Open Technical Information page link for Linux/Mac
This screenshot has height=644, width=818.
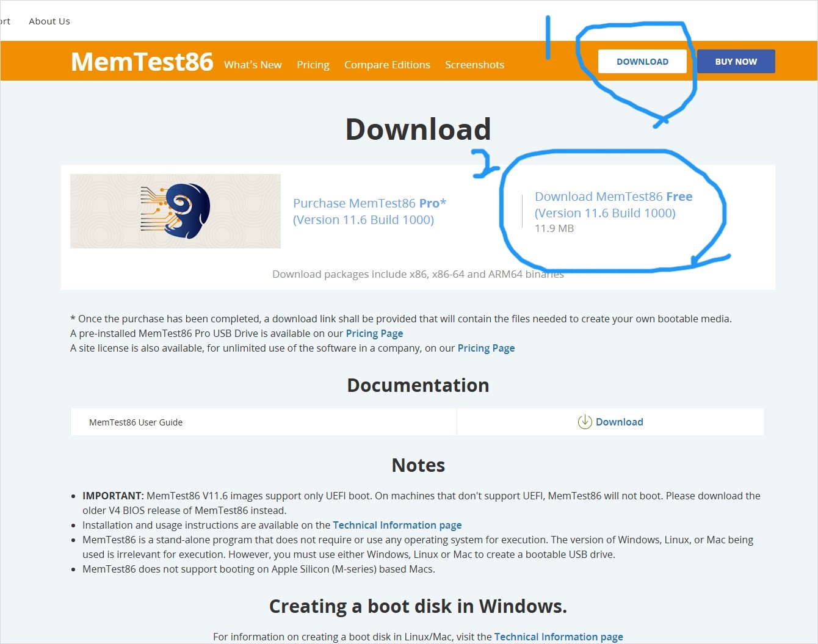tap(558, 637)
